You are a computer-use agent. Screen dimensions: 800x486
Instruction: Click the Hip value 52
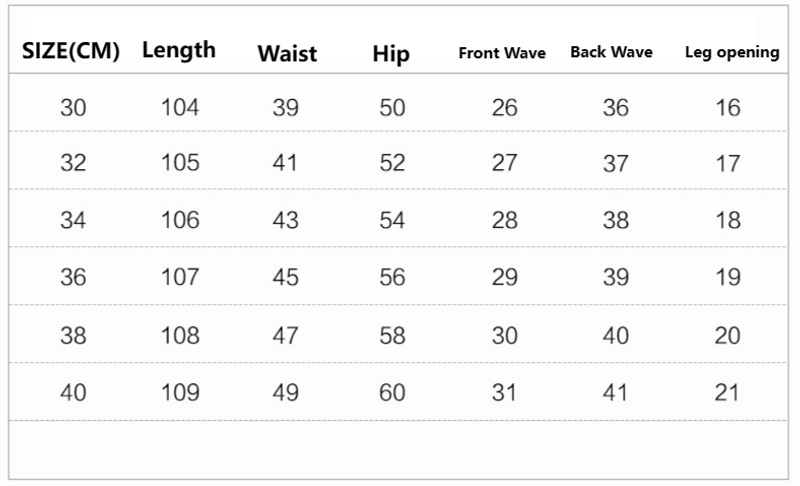click(x=392, y=163)
